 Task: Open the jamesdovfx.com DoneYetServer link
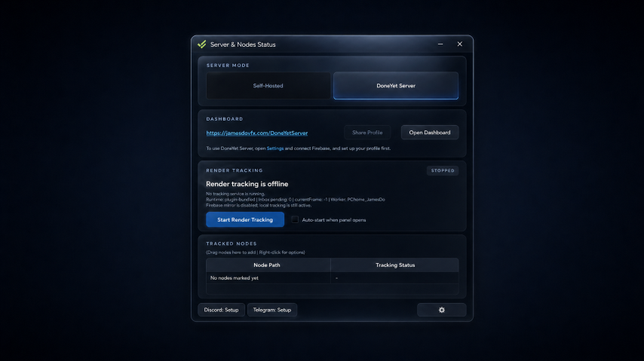(256, 133)
